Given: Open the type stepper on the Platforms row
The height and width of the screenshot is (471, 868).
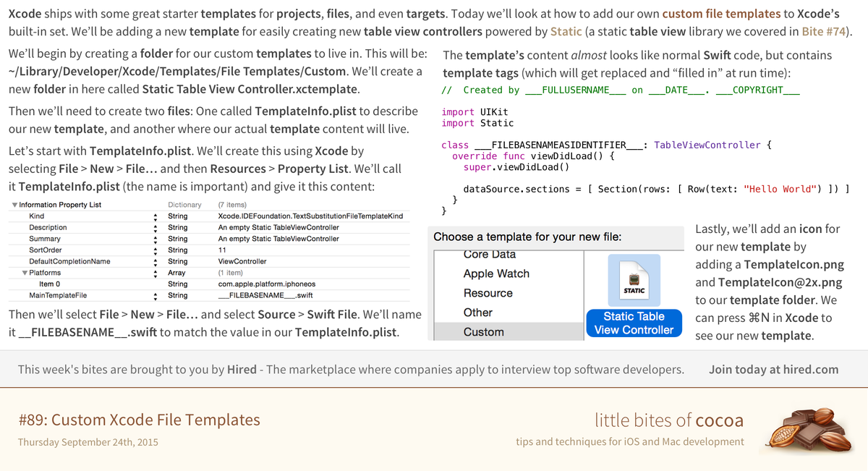Looking at the screenshot, I should [x=156, y=273].
